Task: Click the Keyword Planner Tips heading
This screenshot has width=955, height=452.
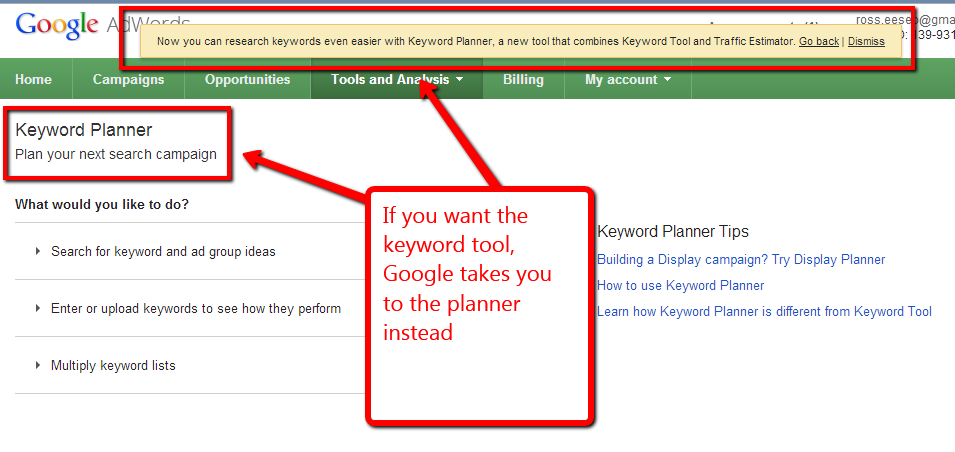Action: pyautogui.click(x=673, y=231)
